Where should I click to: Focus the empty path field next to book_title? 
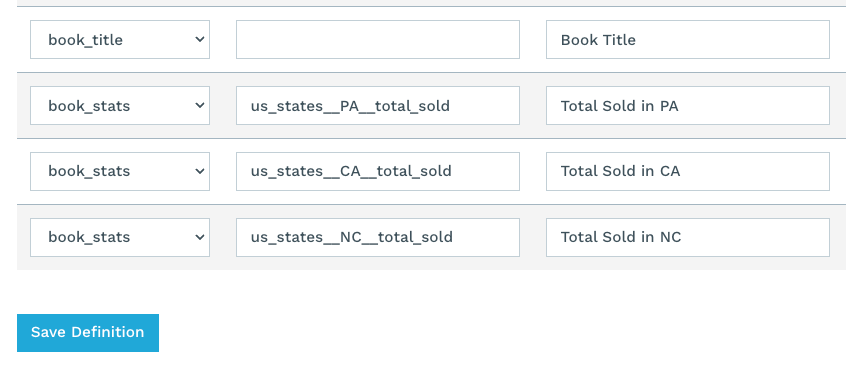378,39
